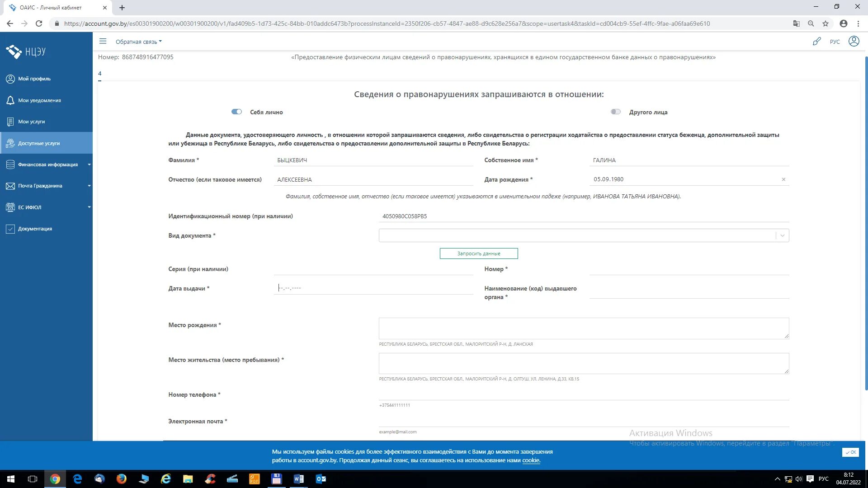Click the pen edit icon in header
868x488 pixels.
[816, 42]
